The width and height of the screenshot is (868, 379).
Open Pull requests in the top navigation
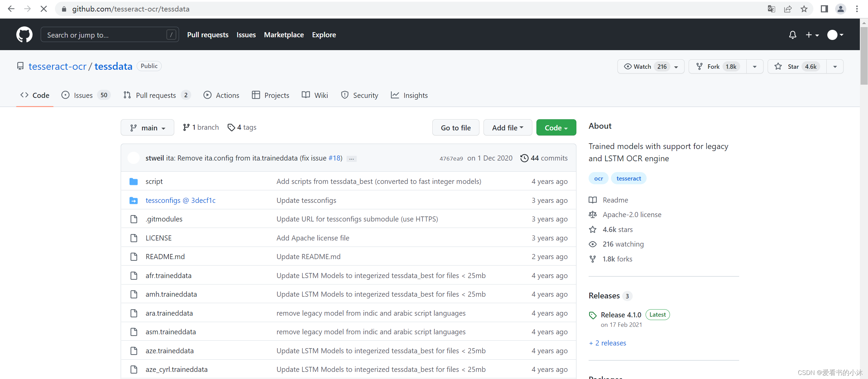pyautogui.click(x=208, y=35)
